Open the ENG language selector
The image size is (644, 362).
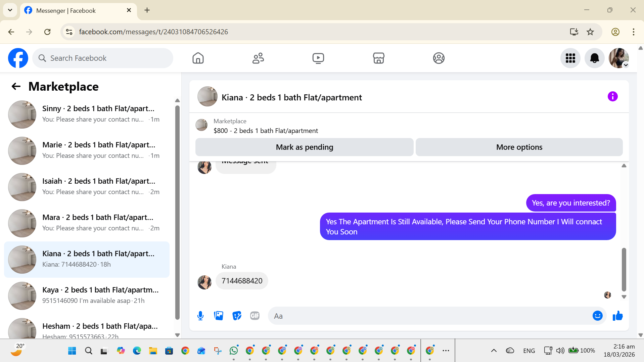tap(529, 351)
